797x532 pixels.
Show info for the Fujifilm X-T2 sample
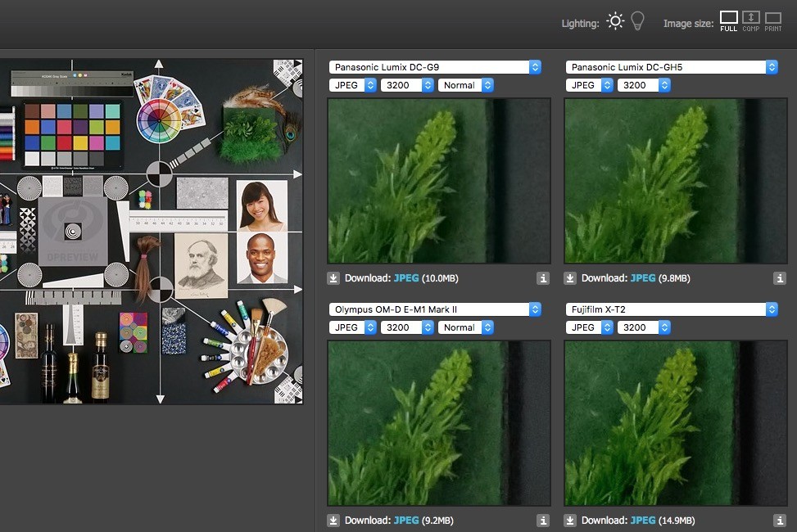tap(781, 521)
